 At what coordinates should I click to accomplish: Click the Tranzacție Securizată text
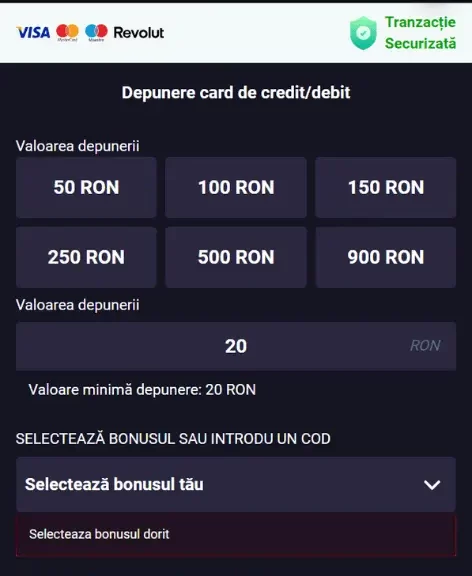(x=420, y=33)
